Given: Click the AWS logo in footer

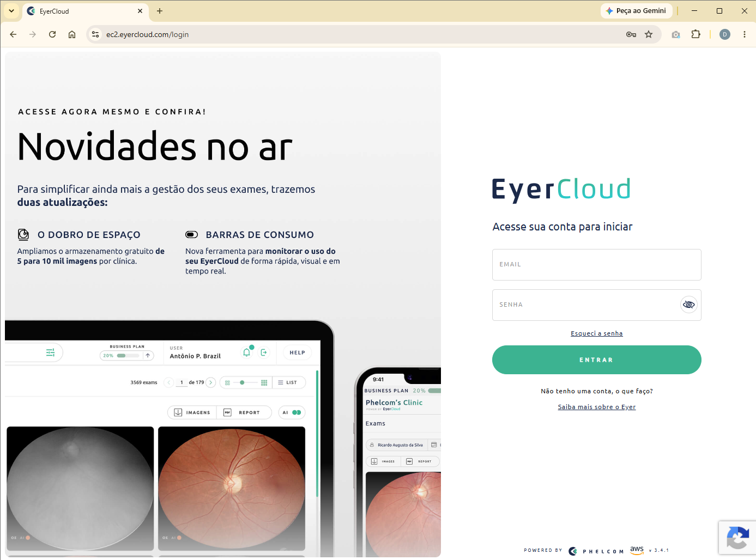Looking at the screenshot, I should pyautogui.click(x=637, y=550).
